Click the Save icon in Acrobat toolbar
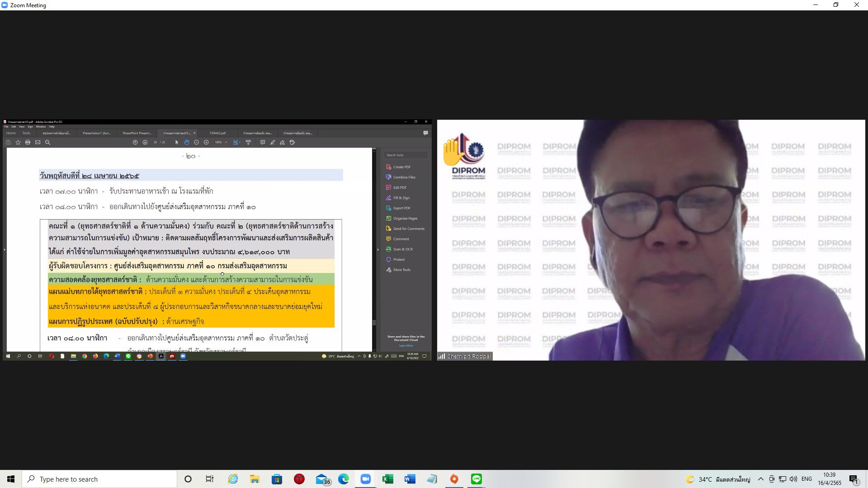Viewport: 868px width, 488px height. pyautogui.click(x=8, y=142)
